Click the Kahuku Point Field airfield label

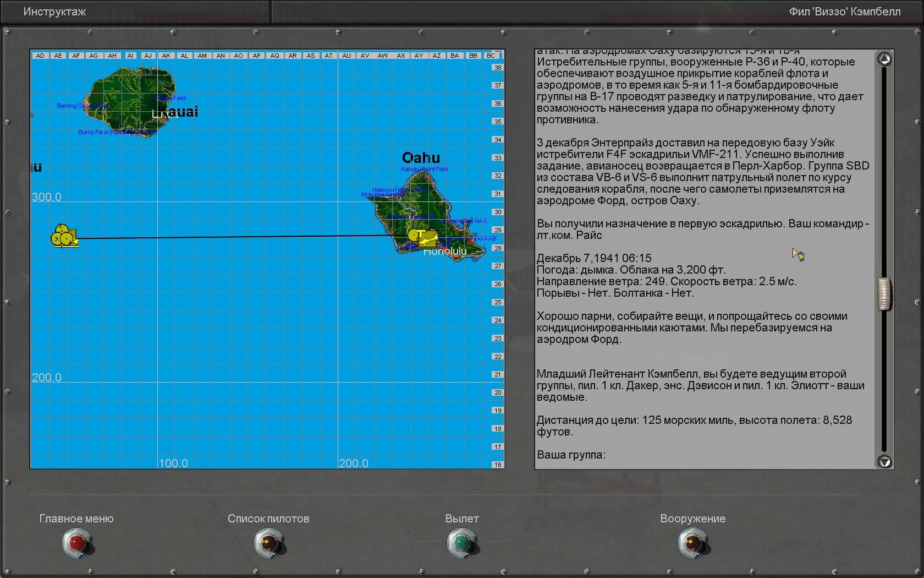(x=425, y=169)
